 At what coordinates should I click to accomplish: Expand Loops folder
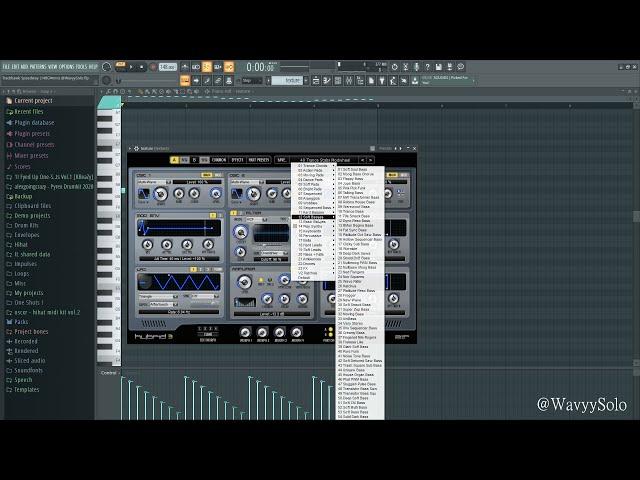18,274
